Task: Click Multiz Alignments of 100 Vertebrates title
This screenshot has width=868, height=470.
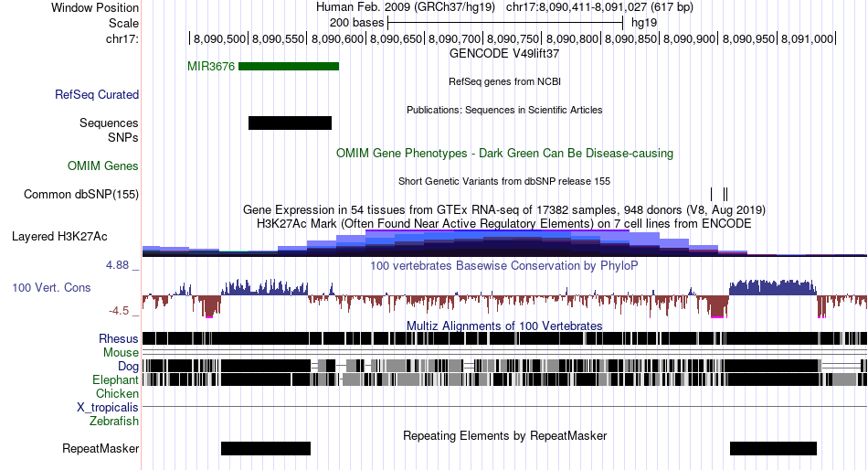Action: tap(504, 326)
